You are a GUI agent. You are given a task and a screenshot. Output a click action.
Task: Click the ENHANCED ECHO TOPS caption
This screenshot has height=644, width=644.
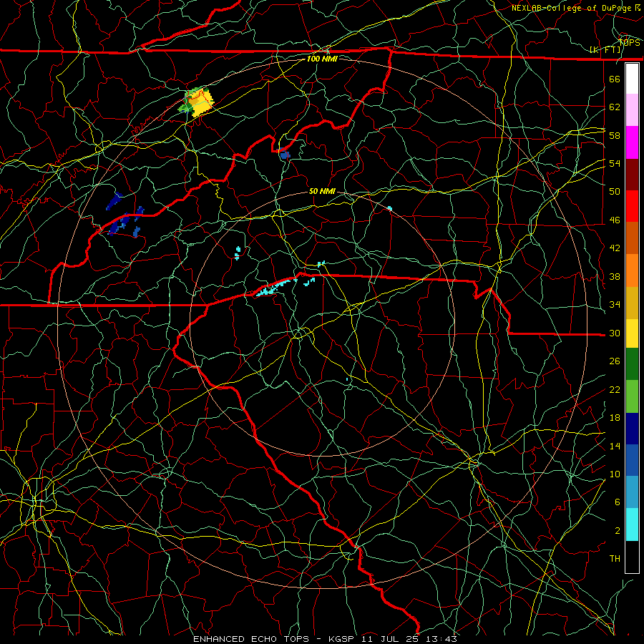click(x=254, y=639)
